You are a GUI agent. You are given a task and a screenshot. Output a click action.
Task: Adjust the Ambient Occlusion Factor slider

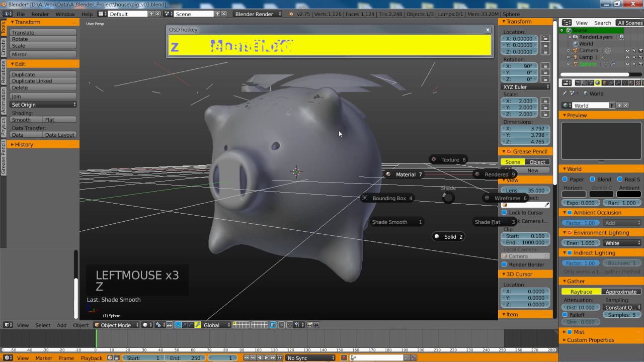[581, 223]
